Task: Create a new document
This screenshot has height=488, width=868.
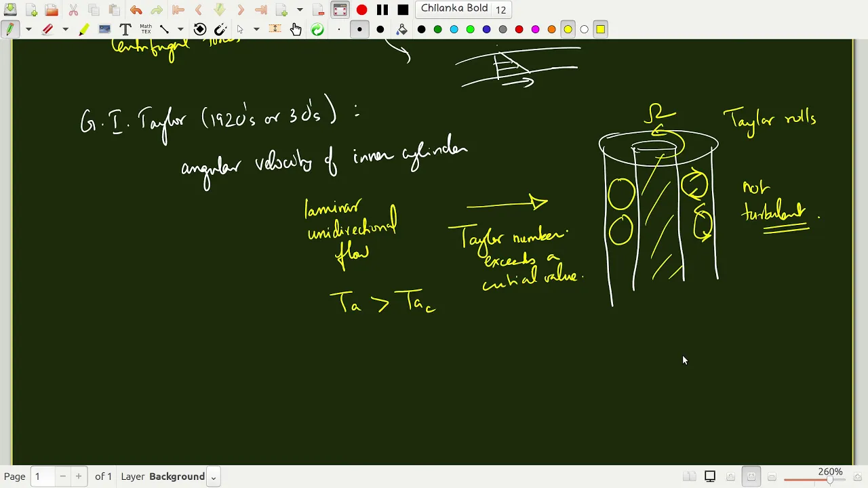Action: point(31,9)
